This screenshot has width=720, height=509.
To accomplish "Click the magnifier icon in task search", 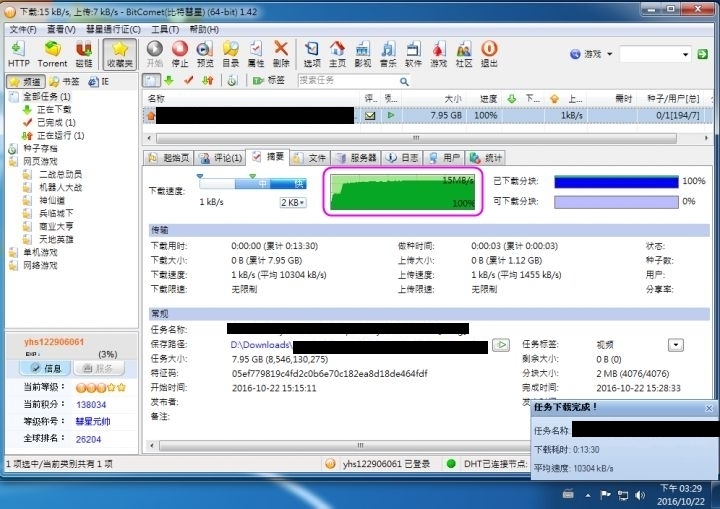I will [404, 81].
